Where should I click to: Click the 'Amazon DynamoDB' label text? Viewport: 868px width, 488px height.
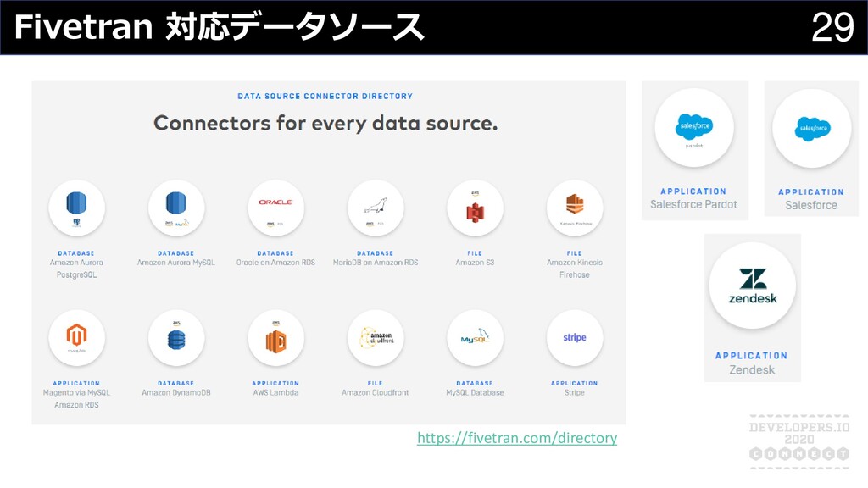176,393
